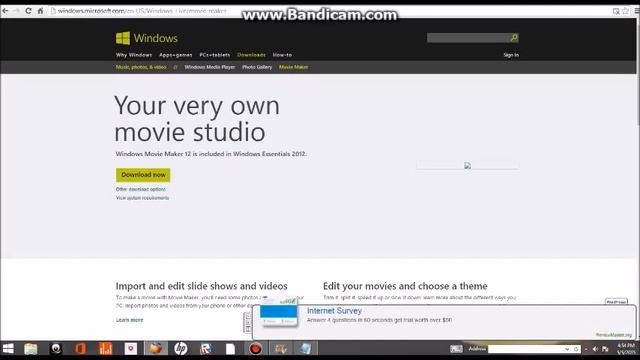The image size is (640, 360).
Task: Select the Movie Maker sub-navigation item
Action: coord(293,67)
